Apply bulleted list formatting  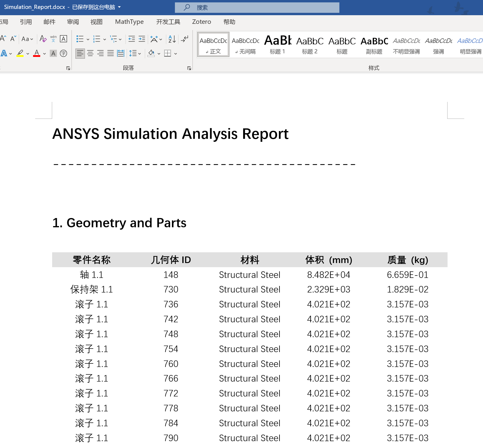tap(80, 39)
